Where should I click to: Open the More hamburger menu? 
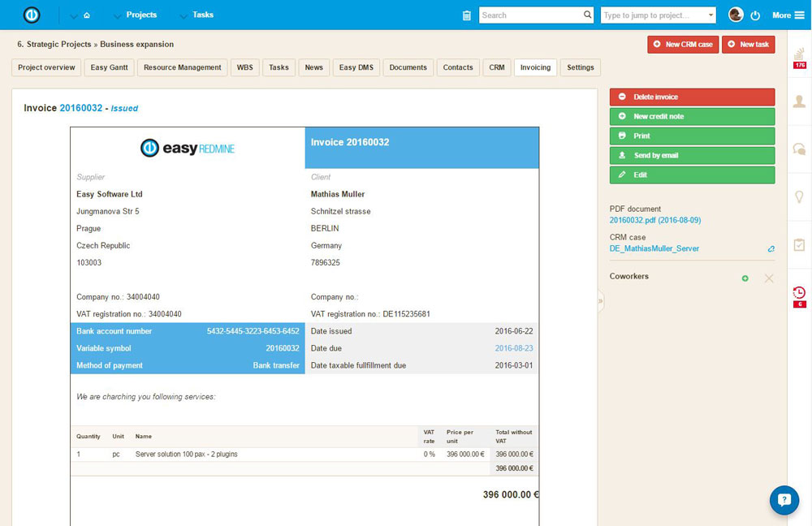coord(788,15)
